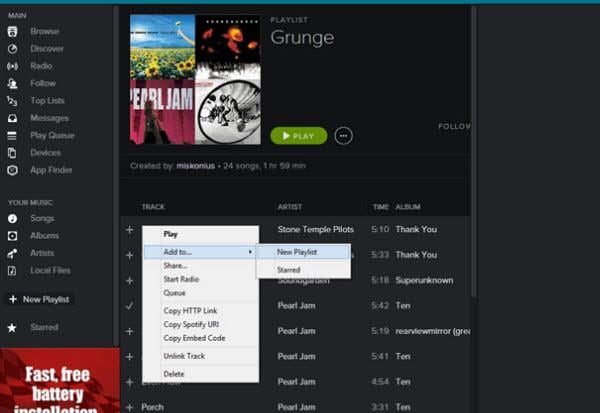Viewport: 600px width, 413px height.
Task: Expand the Add to... submenu arrow
Action: 250,252
